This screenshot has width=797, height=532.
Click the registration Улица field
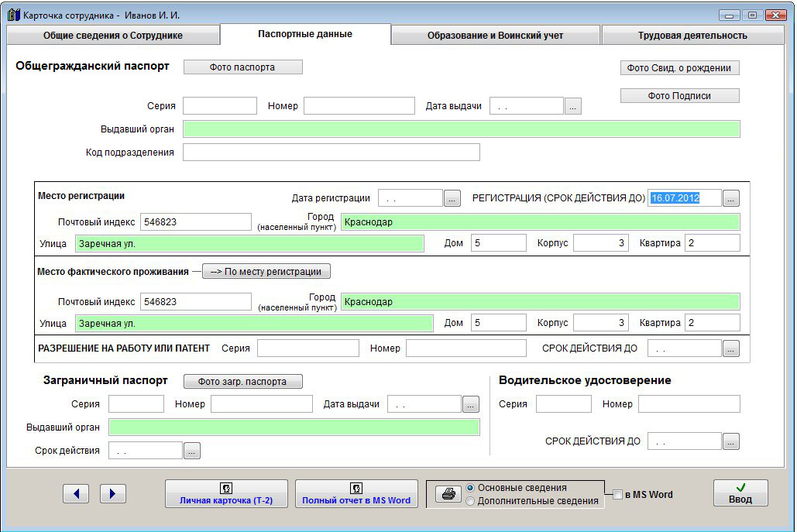[249, 244]
